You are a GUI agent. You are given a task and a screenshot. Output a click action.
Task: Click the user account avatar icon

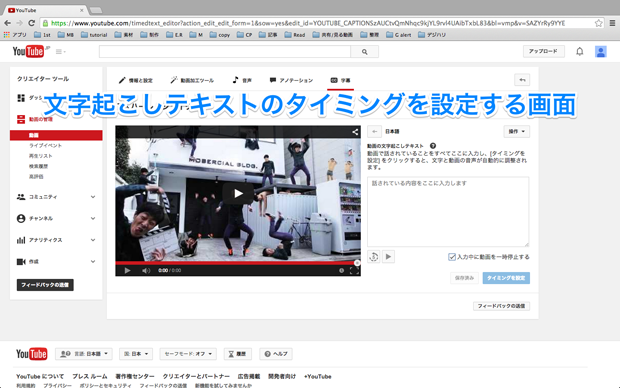pos(601,51)
